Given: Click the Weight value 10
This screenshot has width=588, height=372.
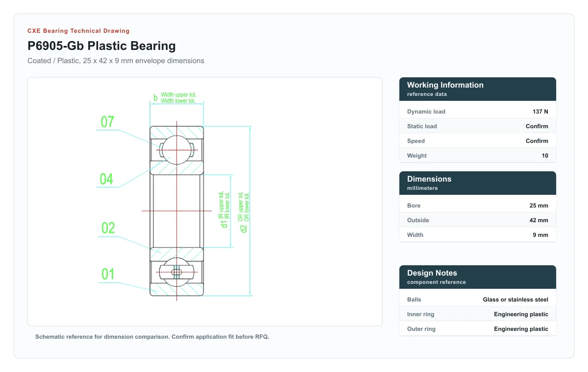Looking at the screenshot, I should pos(545,156).
